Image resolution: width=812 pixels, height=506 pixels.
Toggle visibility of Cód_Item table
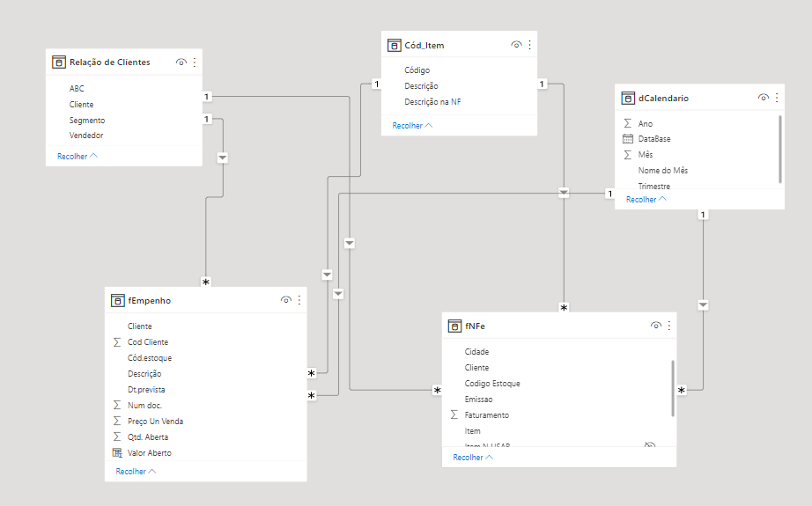tap(516, 45)
